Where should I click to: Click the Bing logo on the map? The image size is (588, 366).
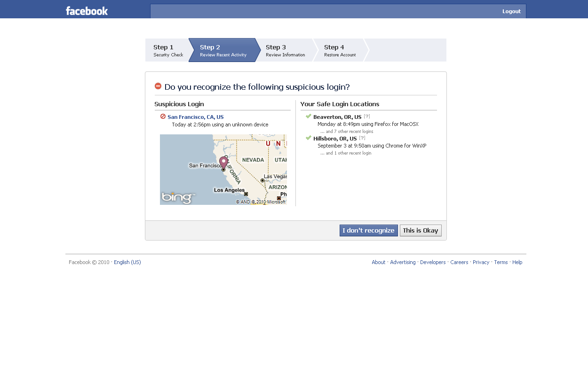coord(177,197)
